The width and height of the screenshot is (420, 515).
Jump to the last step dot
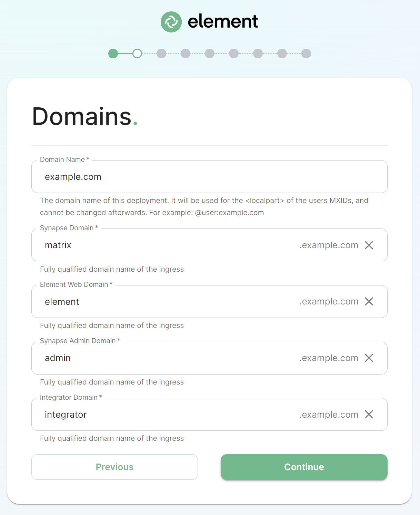pyautogui.click(x=306, y=54)
